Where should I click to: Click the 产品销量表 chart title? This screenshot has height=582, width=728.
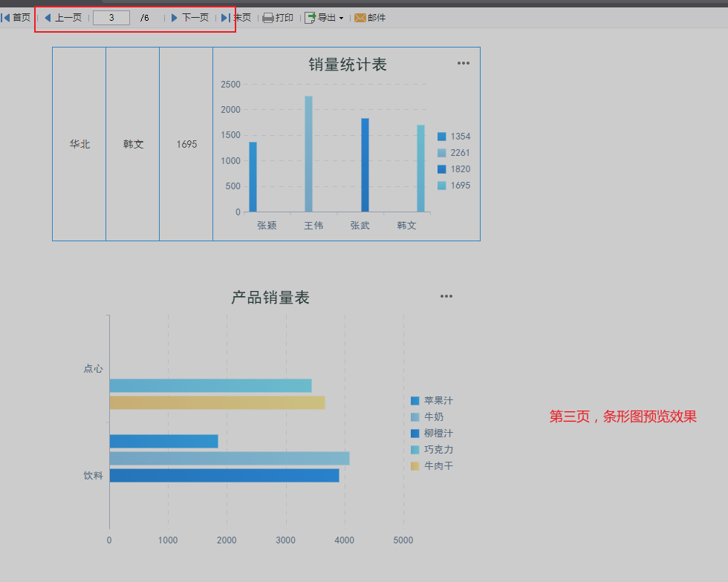(270, 298)
